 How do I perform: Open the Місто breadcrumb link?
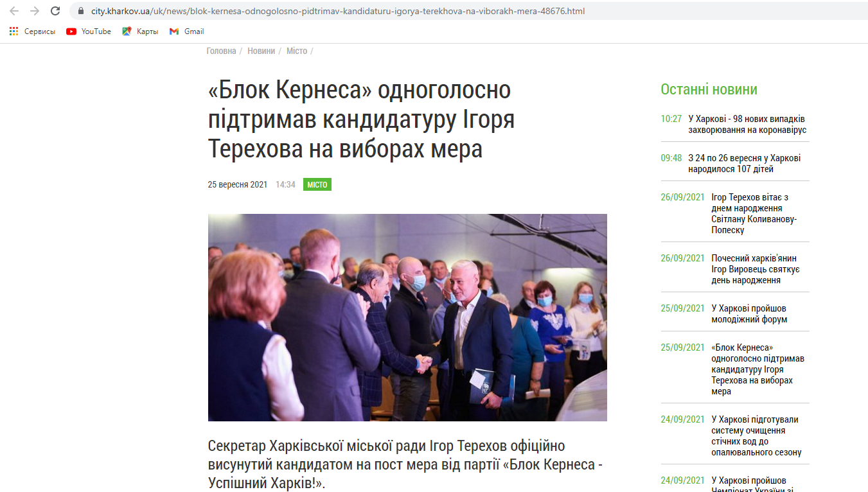point(297,51)
